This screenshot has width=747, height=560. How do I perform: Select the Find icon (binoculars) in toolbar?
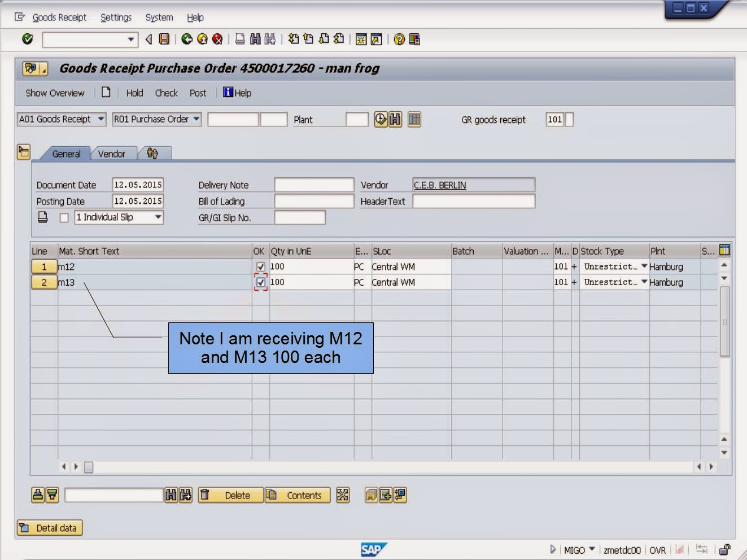pyautogui.click(x=255, y=40)
